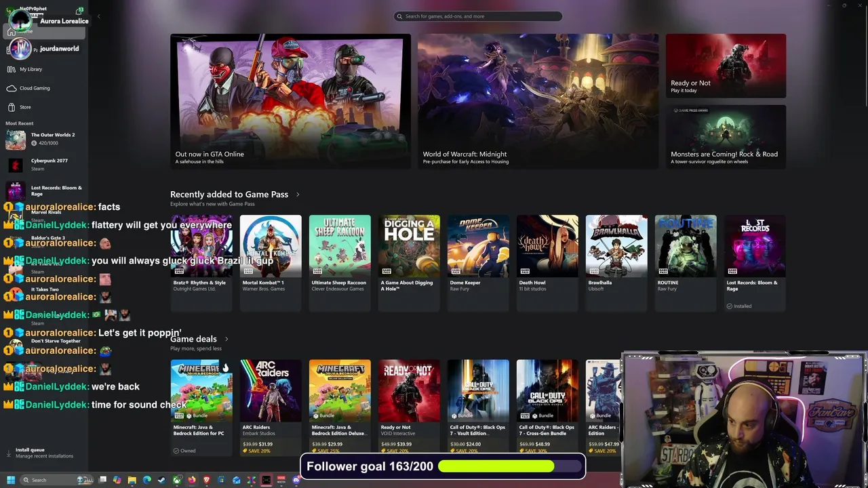
Task: Expand the Recently added to Game Pass chevron
Action: point(297,195)
